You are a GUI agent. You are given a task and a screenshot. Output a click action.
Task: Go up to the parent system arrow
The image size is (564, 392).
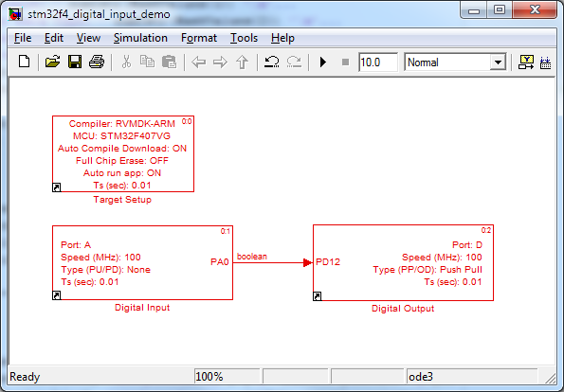[x=242, y=62]
